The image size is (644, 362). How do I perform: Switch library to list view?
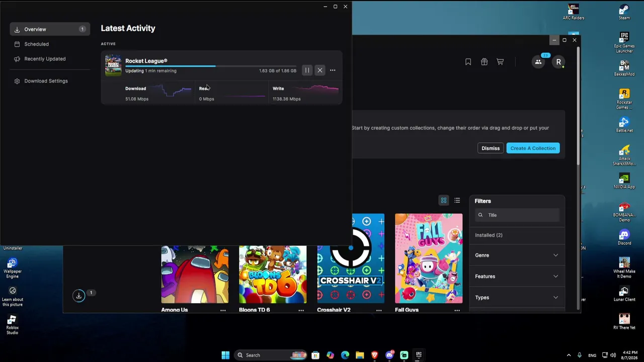457,201
